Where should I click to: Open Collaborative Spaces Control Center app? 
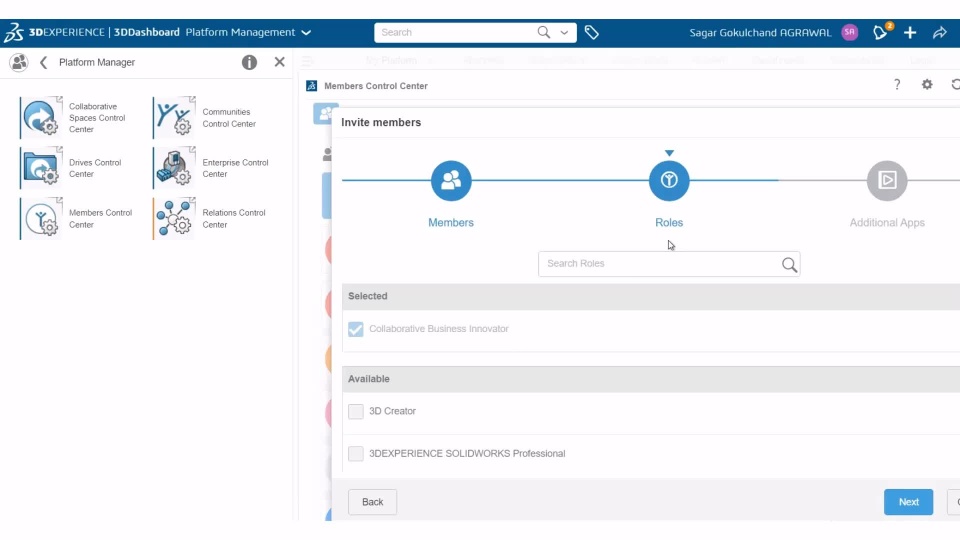pos(42,117)
